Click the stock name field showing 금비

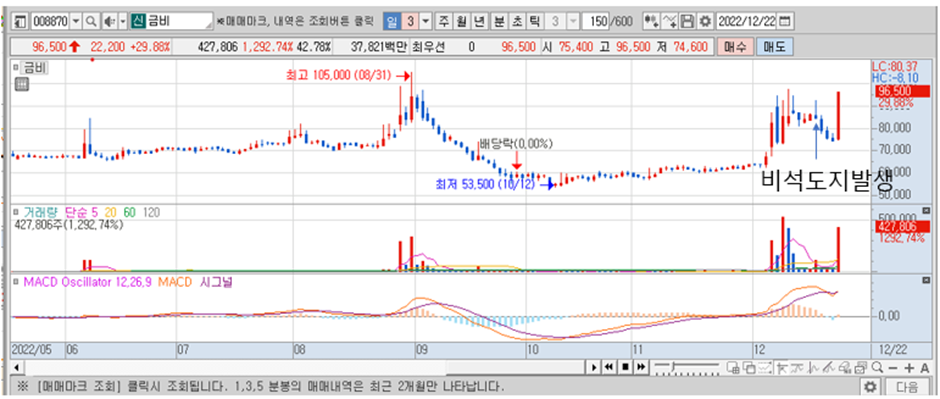click(x=179, y=22)
